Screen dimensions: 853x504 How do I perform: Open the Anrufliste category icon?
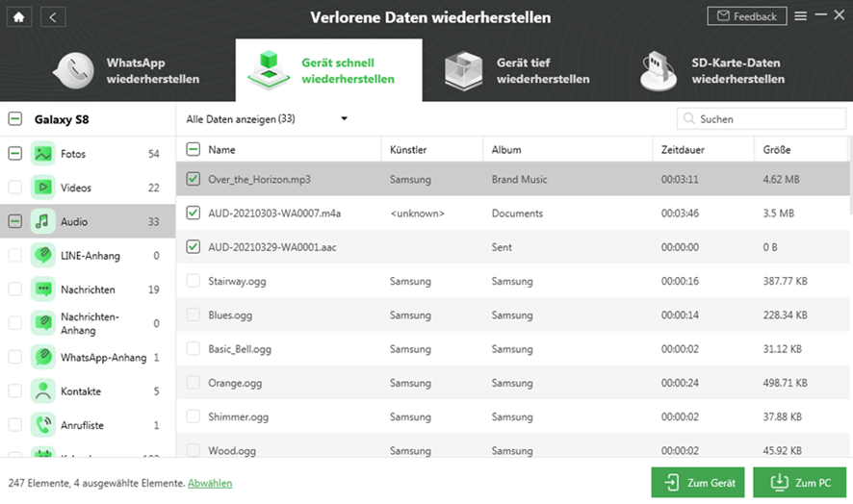point(42,425)
